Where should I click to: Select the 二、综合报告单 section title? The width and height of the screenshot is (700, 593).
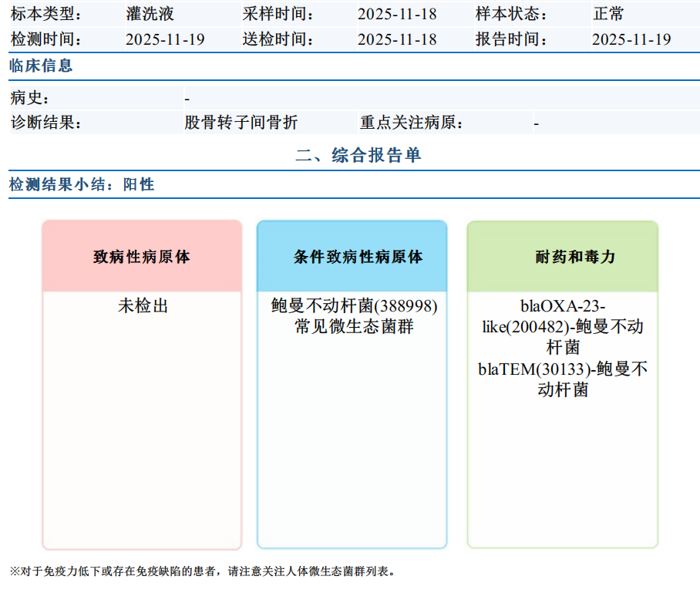pyautogui.click(x=358, y=155)
